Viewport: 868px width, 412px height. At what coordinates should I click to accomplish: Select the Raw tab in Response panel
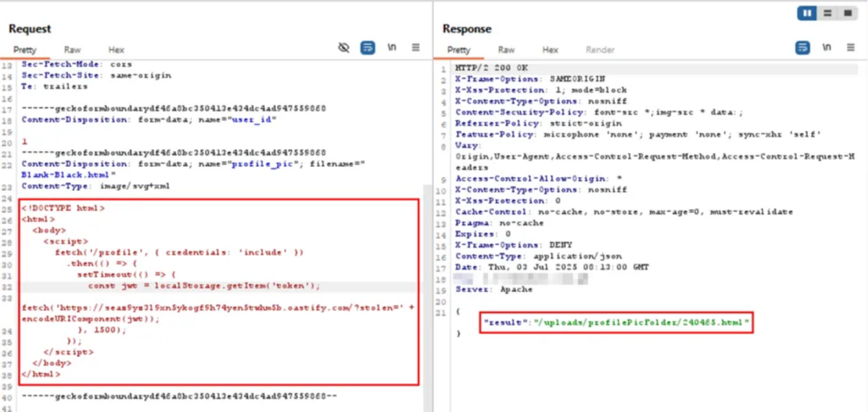click(x=506, y=50)
